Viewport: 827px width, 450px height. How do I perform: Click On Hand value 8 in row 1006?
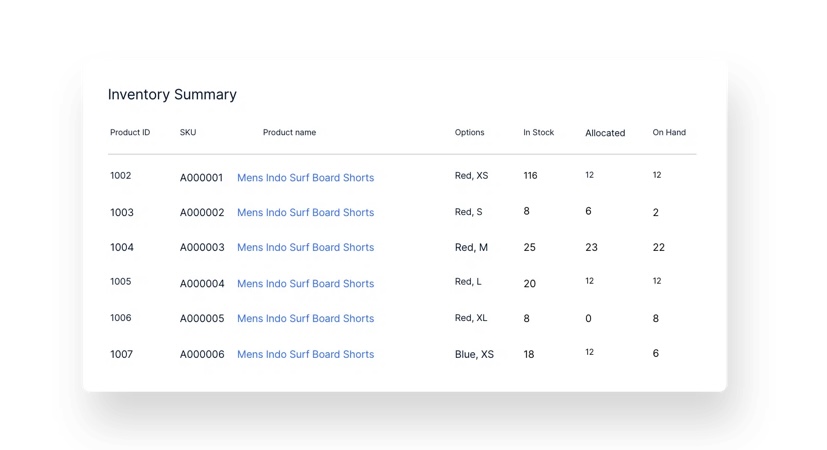[656, 319]
